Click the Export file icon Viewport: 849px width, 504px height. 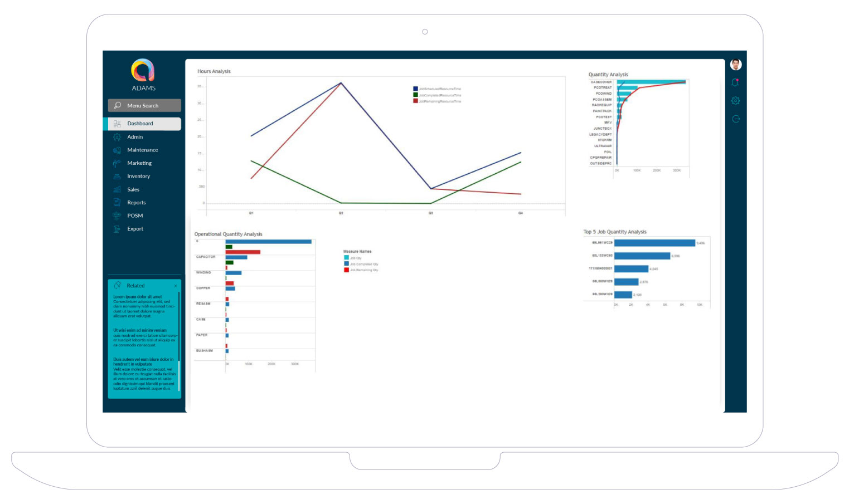[x=117, y=229]
